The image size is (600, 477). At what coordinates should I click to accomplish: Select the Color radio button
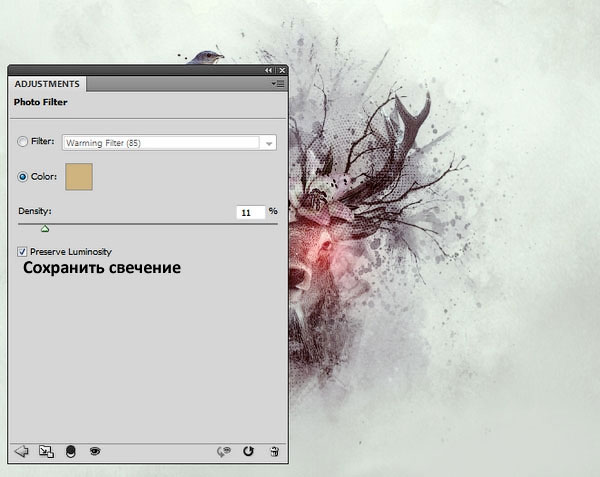(x=23, y=177)
